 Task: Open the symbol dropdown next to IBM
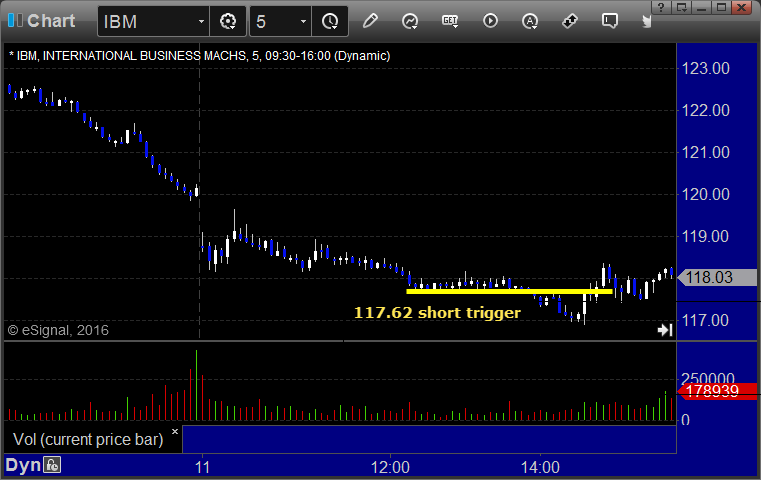[x=201, y=22]
